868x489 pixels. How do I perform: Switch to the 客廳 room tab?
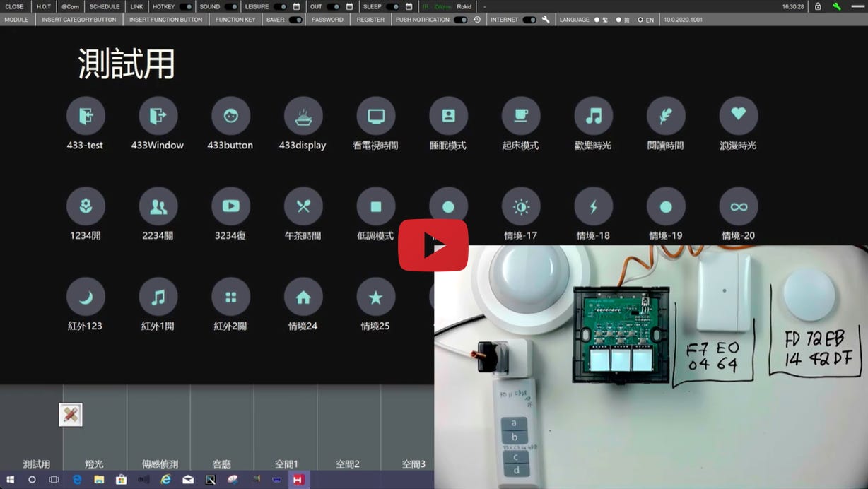pyautogui.click(x=222, y=428)
